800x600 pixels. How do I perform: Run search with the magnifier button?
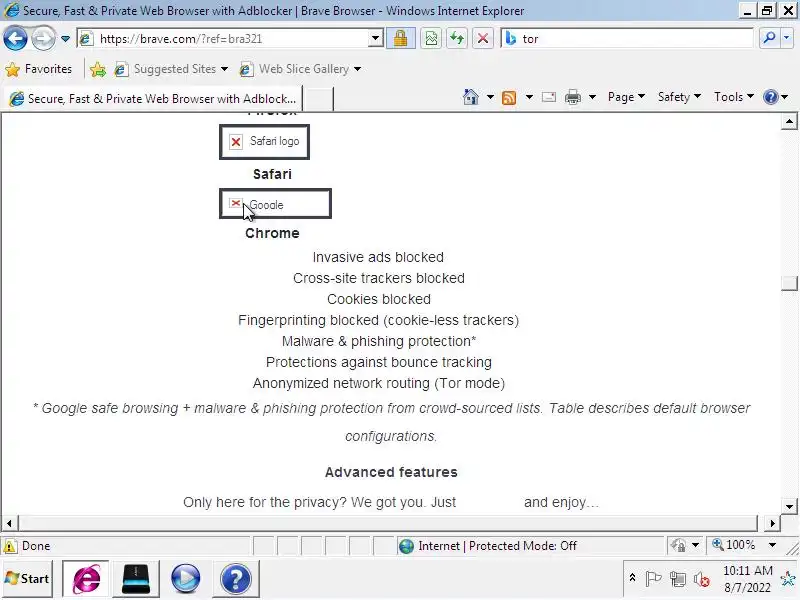(769, 38)
